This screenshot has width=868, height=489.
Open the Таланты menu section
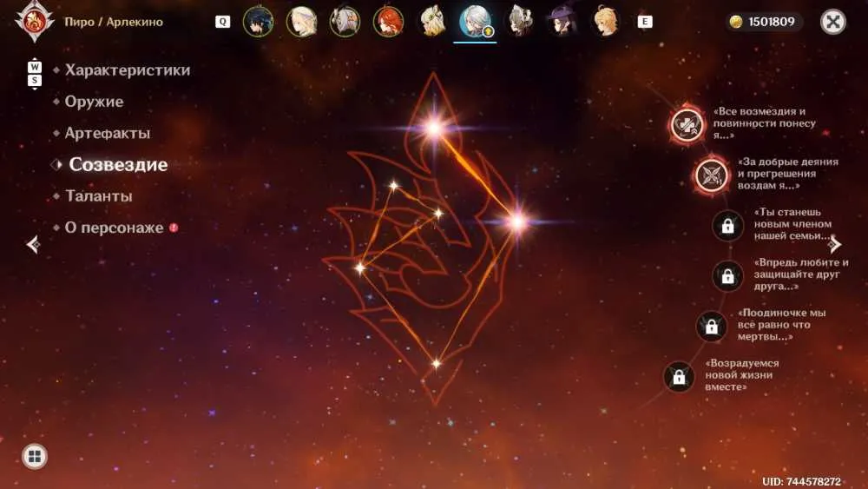pyautogui.click(x=99, y=196)
